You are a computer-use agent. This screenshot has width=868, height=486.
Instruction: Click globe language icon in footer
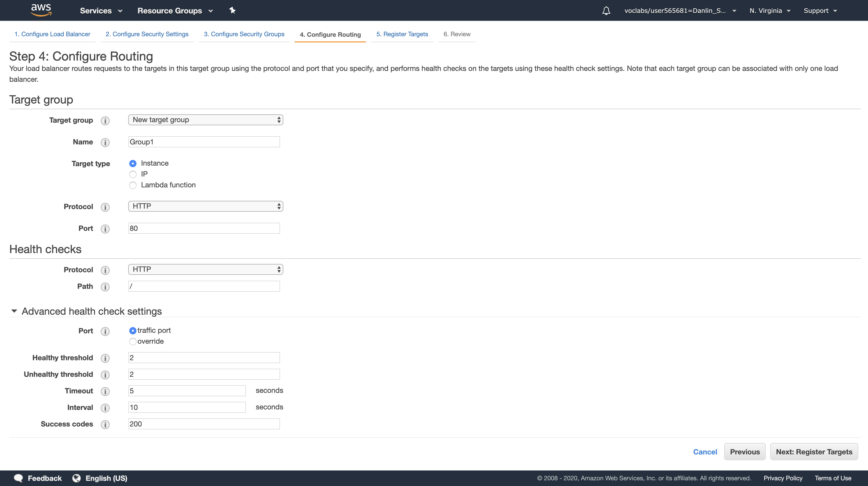point(77,478)
